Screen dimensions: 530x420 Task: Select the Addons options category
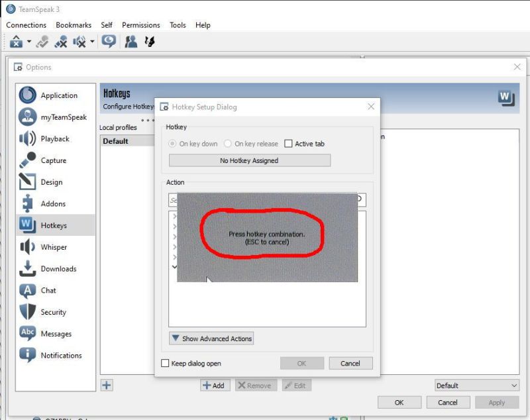tap(56, 203)
